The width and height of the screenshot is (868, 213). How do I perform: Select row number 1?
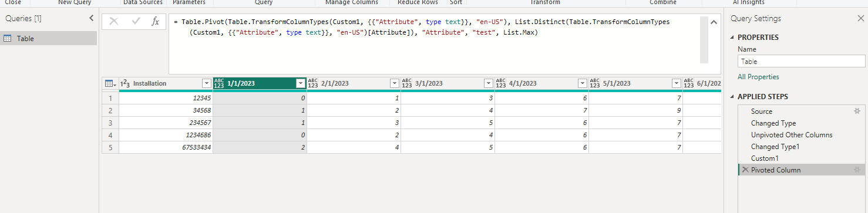coord(110,98)
